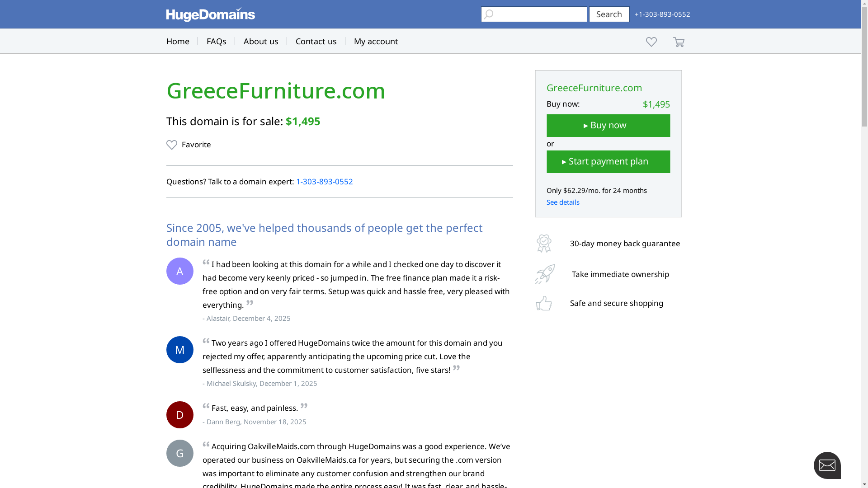Click the Search button
This screenshot has width=868, height=488.
[x=609, y=14]
